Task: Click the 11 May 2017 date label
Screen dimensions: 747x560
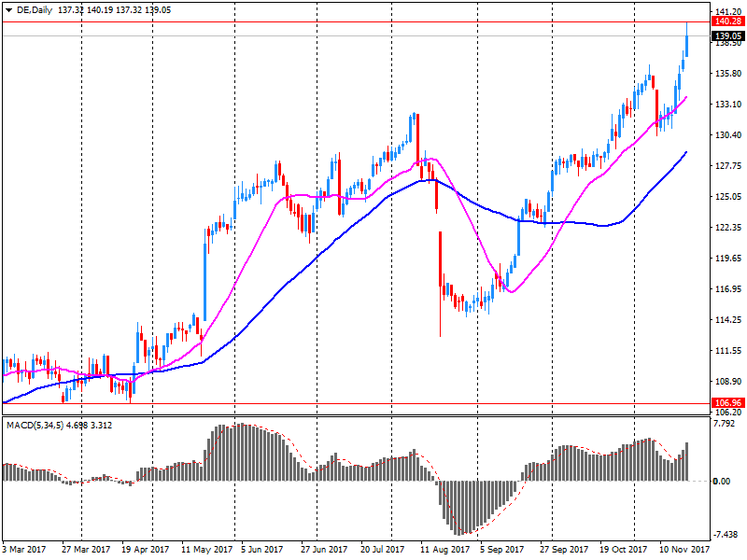Action: pyautogui.click(x=206, y=550)
